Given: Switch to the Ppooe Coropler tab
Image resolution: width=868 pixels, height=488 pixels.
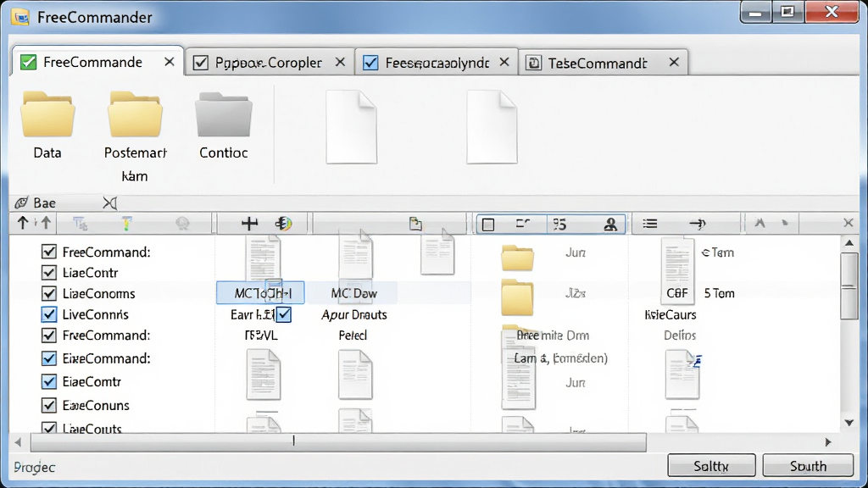Looking at the screenshot, I should pyautogui.click(x=268, y=63).
